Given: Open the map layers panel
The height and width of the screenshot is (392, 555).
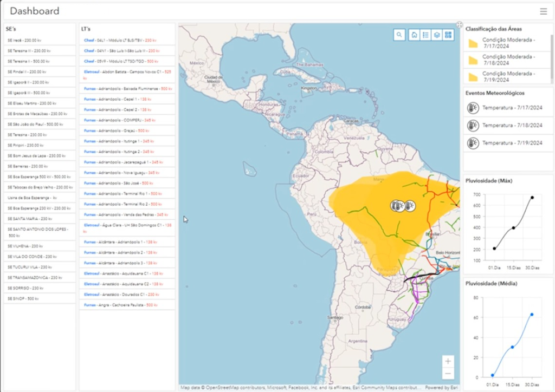Looking at the screenshot, I should [x=437, y=35].
